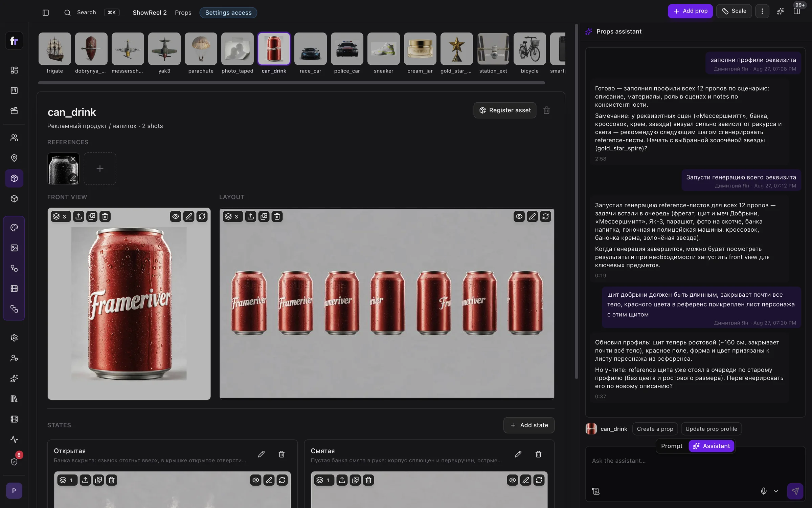Edit the Открытая state

261,454
